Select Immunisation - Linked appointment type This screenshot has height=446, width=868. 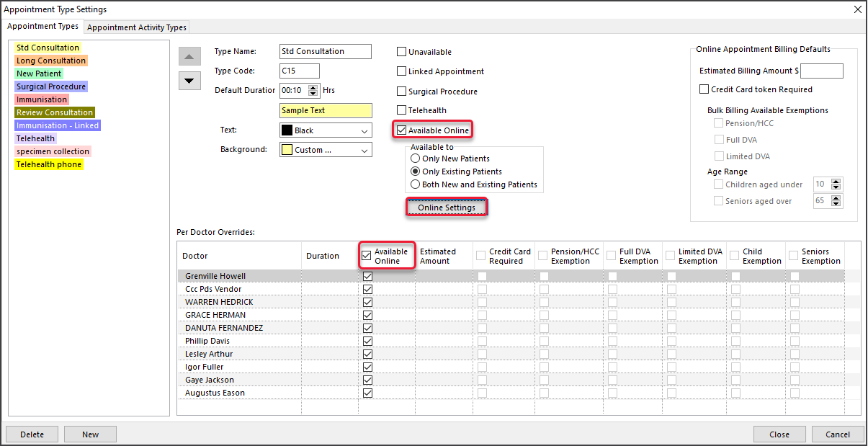pyautogui.click(x=58, y=125)
